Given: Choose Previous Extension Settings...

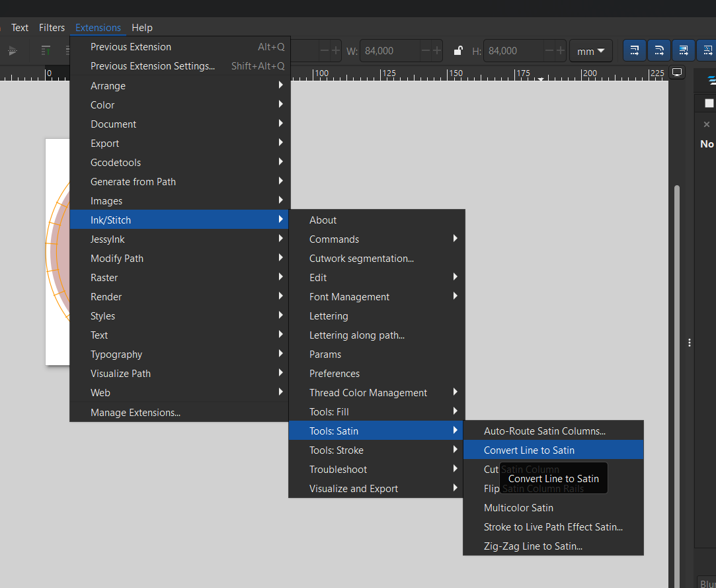Looking at the screenshot, I should point(180,66).
